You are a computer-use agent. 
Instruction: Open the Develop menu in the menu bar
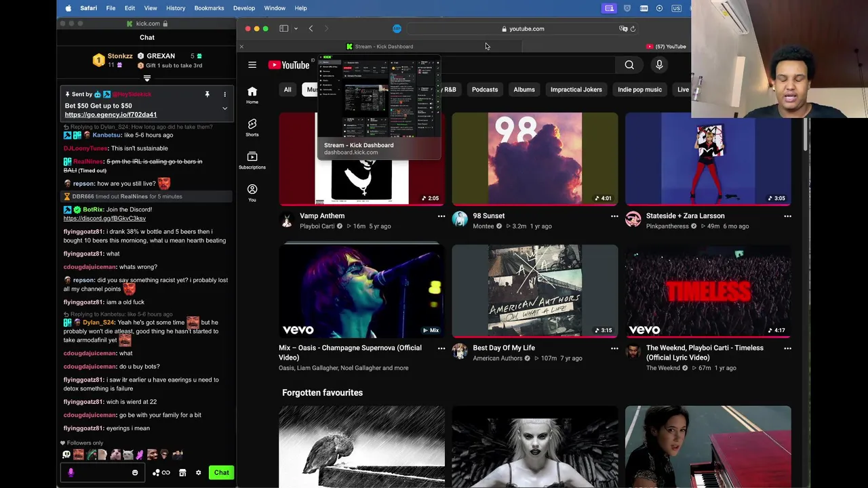pos(244,8)
